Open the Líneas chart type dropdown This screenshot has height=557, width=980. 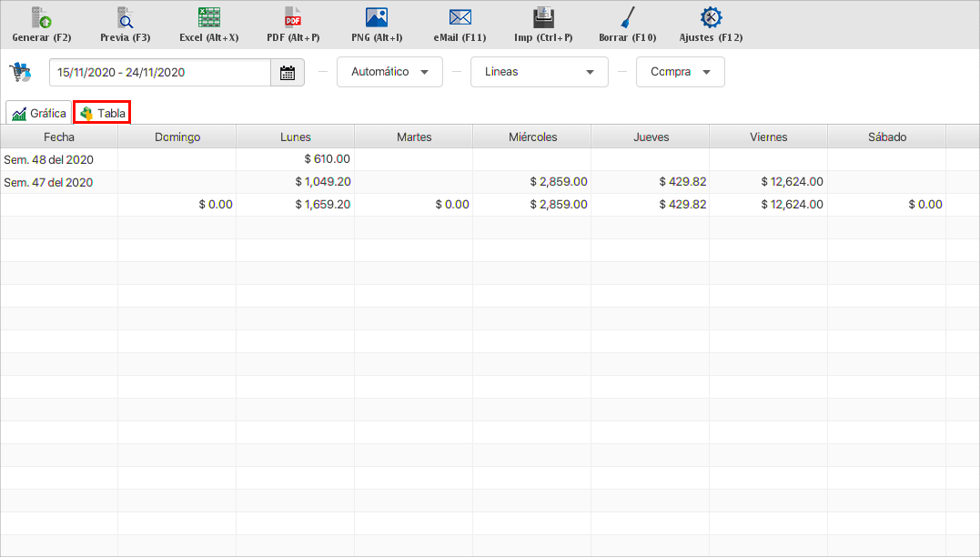click(539, 72)
